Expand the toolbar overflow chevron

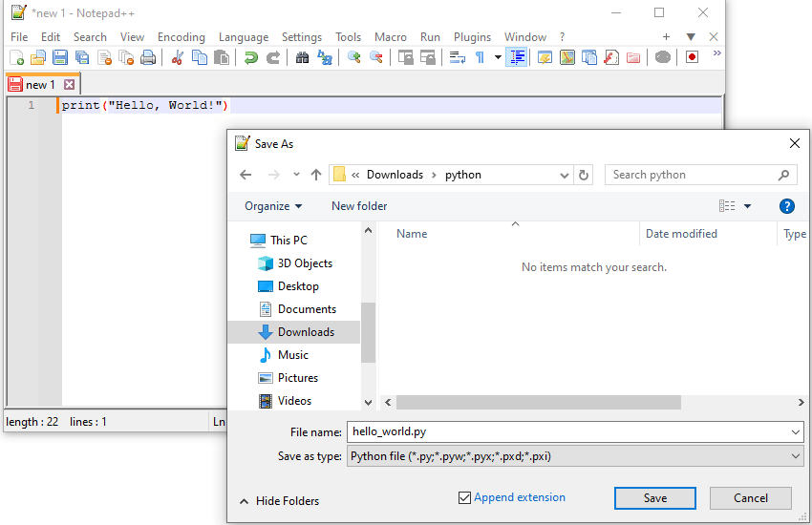(x=717, y=53)
